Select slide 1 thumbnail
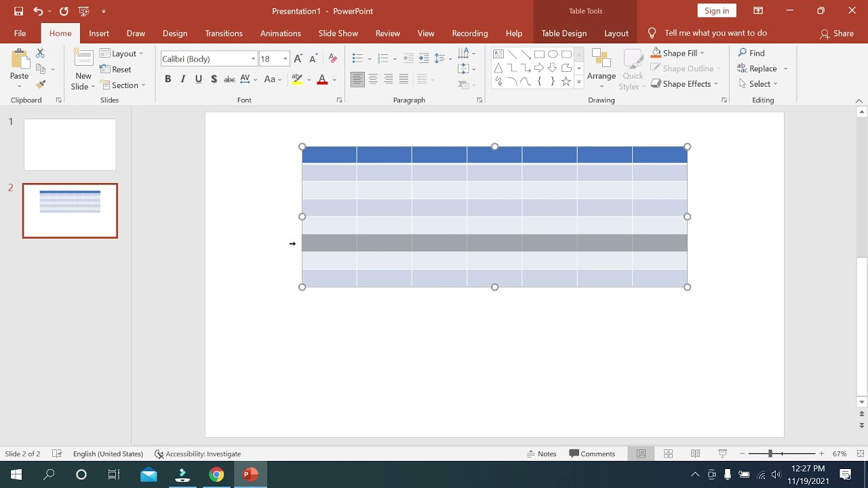Viewport: 868px width, 488px height. 70,144
